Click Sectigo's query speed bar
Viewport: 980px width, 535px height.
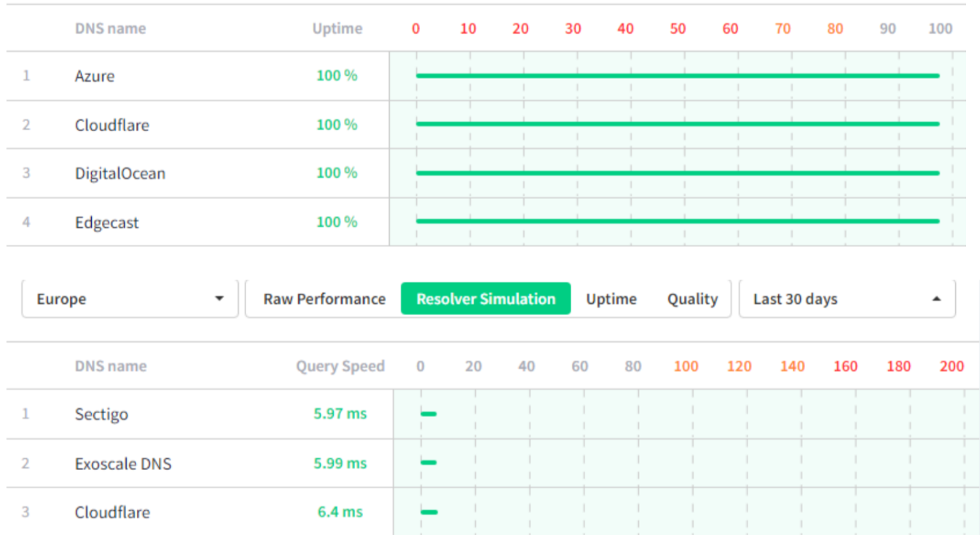tap(429, 414)
